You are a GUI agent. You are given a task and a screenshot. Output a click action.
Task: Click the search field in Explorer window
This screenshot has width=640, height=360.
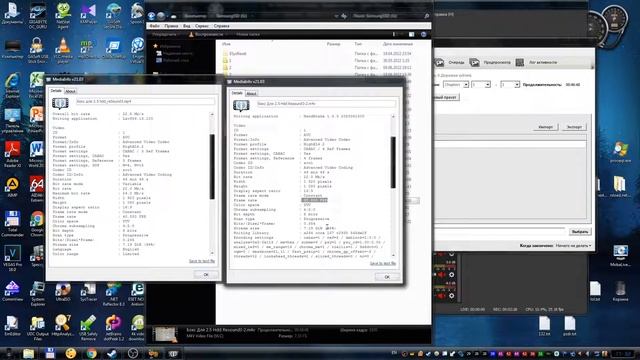click(391, 16)
